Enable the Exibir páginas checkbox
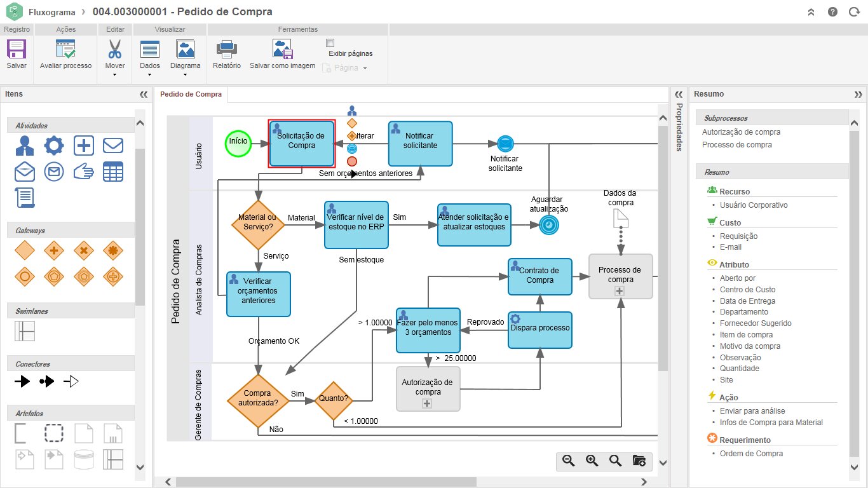This screenshot has height=488, width=868. pos(330,43)
